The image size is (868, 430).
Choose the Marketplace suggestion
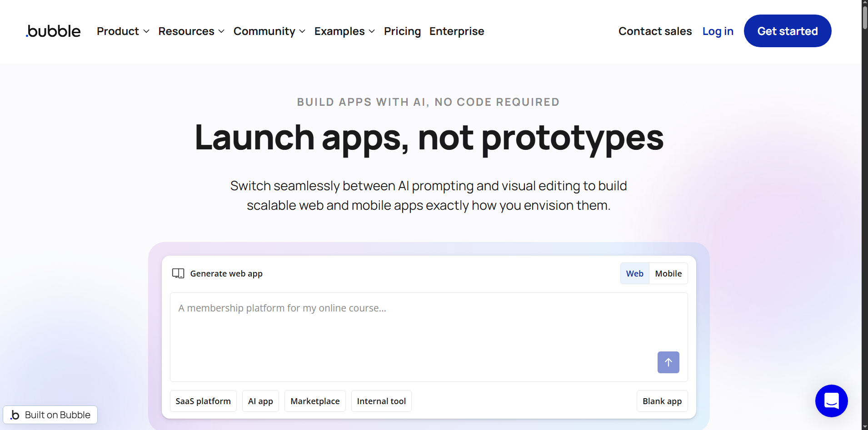pyautogui.click(x=315, y=401)
